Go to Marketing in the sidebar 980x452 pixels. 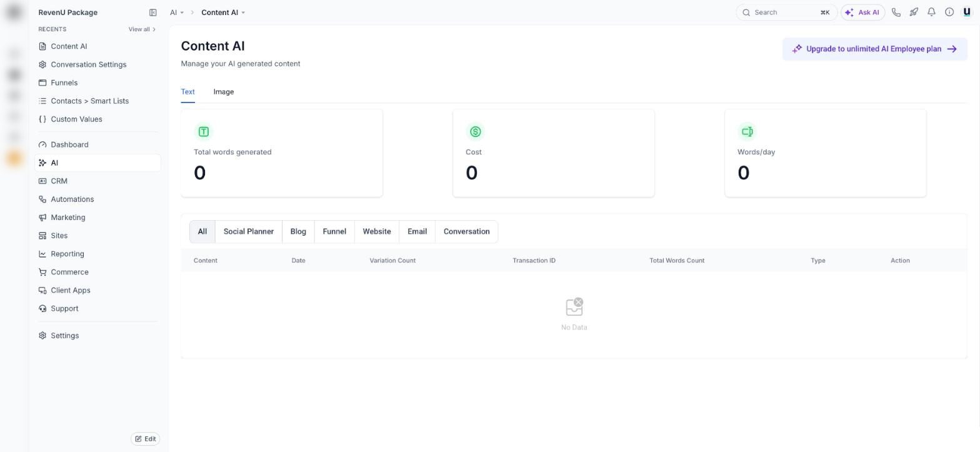point(98,218)
